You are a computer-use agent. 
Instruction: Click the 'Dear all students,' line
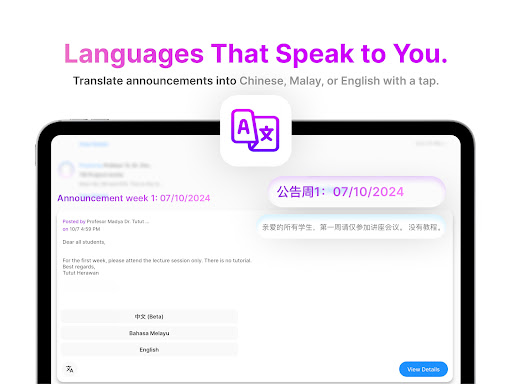[84, 242]
